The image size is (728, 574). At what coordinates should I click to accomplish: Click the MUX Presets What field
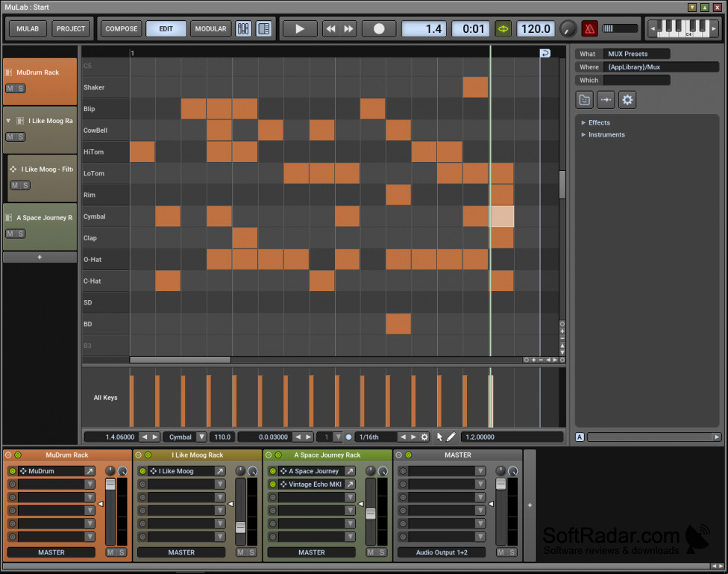[636, 54]
